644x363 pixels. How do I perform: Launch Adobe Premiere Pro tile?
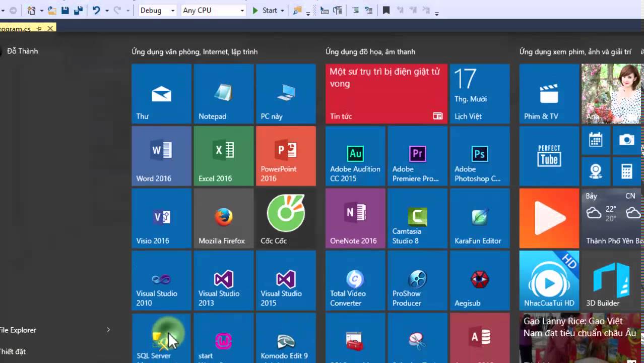coord(417,156)
